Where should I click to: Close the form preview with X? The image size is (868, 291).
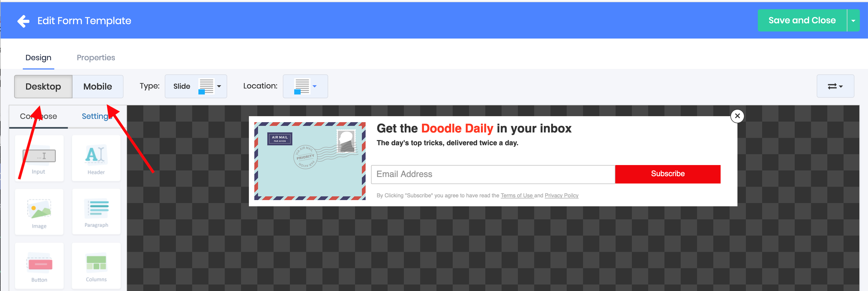pos(737,116)
